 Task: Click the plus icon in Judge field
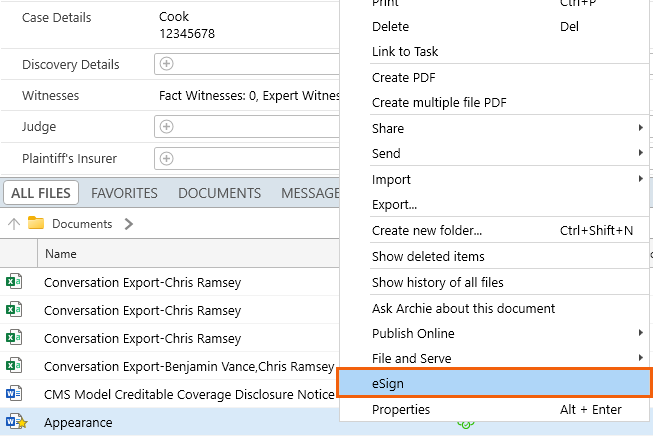click(167, 127)
